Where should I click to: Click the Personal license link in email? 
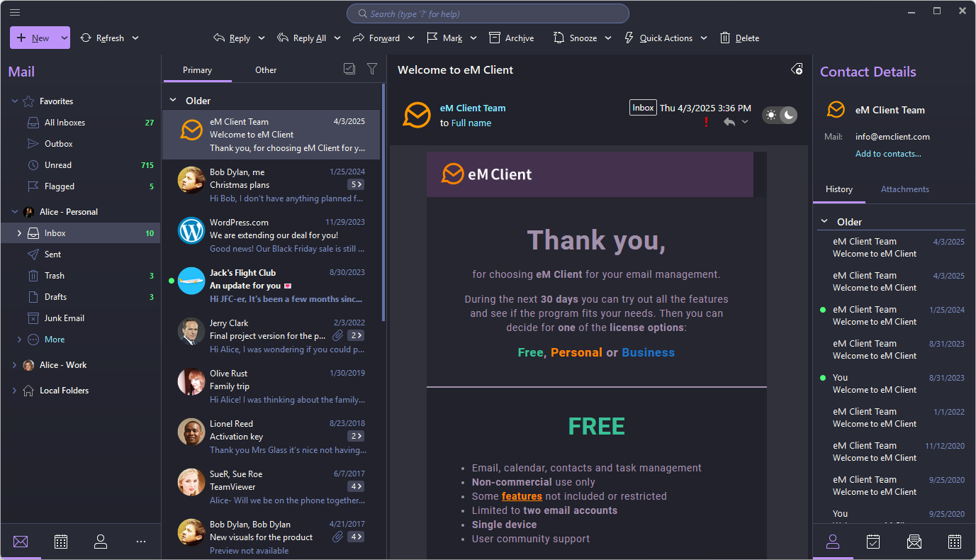point(576,352)
